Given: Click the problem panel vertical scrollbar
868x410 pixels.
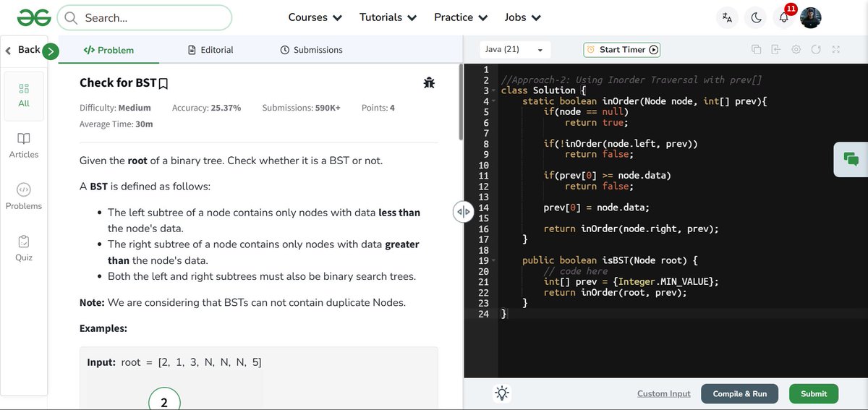Looking at the screenshot, I should [459, 101].
